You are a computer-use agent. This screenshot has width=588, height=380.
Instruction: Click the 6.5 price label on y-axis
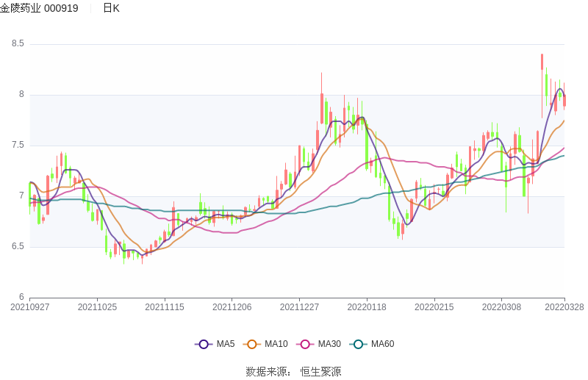[18, 246]
